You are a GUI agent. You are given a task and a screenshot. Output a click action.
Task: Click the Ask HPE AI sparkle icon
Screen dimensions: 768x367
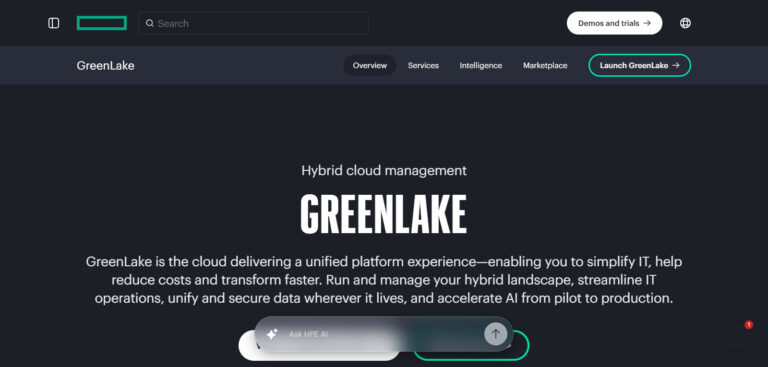tap(272, 334)
